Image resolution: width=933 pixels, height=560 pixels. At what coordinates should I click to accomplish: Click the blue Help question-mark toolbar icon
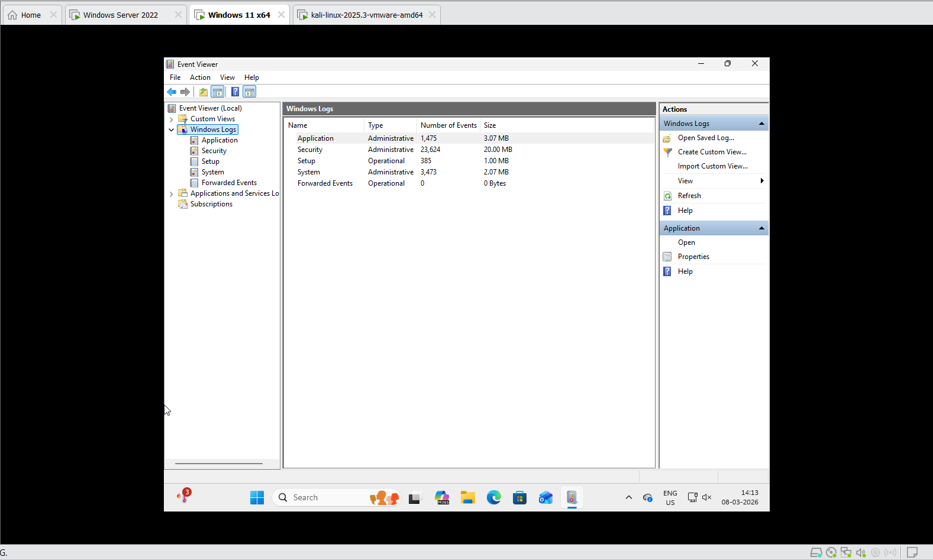(x=235, y=92)
